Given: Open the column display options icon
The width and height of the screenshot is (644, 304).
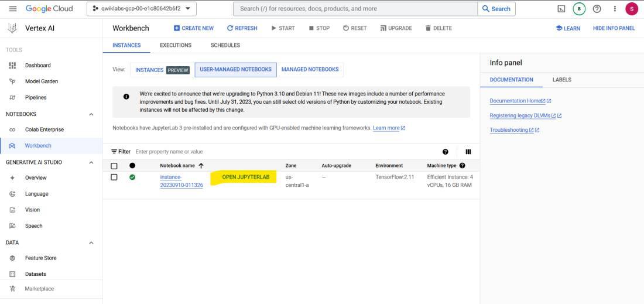Looking at the screenshot, I should 468,152.
